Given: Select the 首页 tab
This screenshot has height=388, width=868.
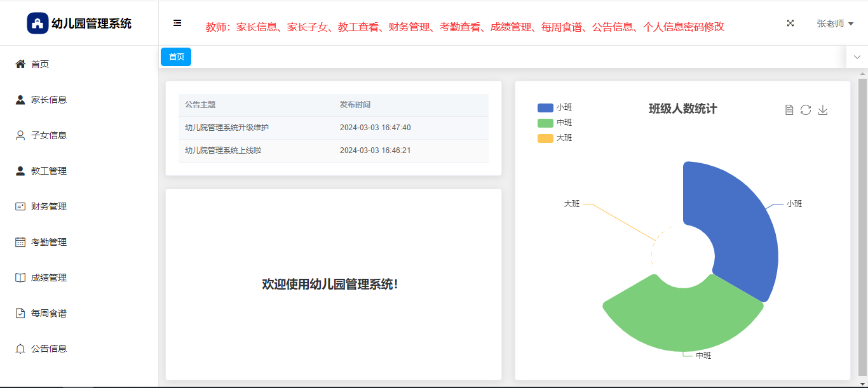Looking at the screenshot, I should click(176, 57).
